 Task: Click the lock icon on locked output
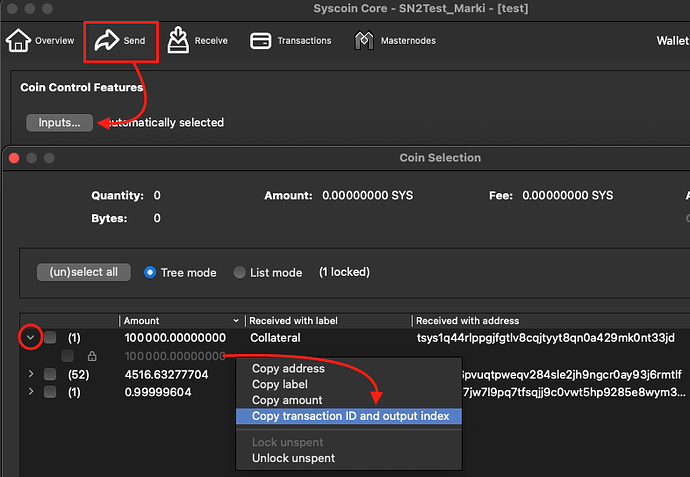92,356
